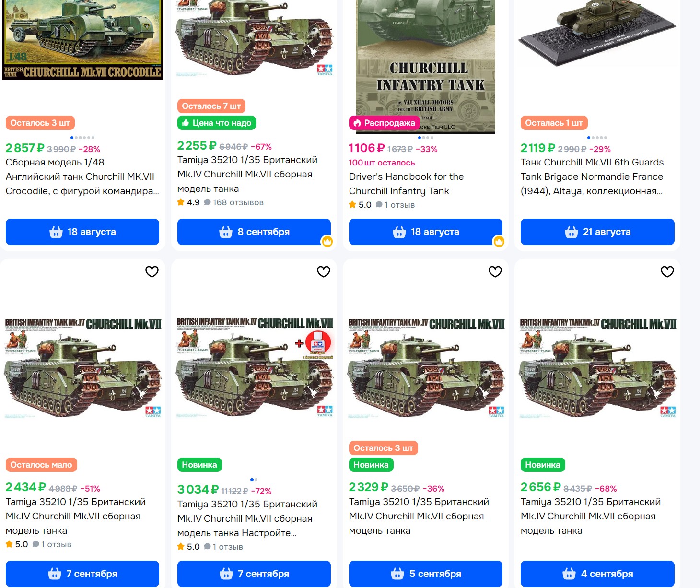Screen dimensions: 700x588
Task: Click the 4 сентября cart button
Action: tap(597, 574)
